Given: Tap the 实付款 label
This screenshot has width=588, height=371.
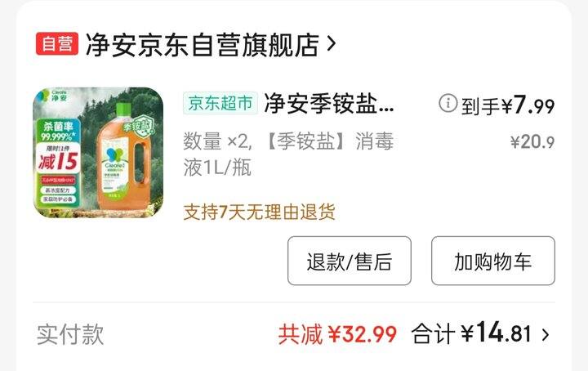Looking at the screenshot, I should pyautogui.click(x=70, y=334).
